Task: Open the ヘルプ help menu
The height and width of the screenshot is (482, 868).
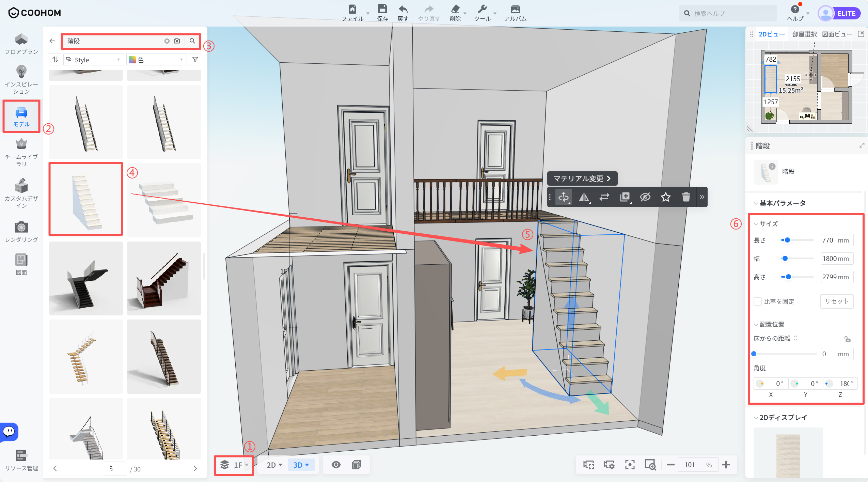Action: click(798, 13)
